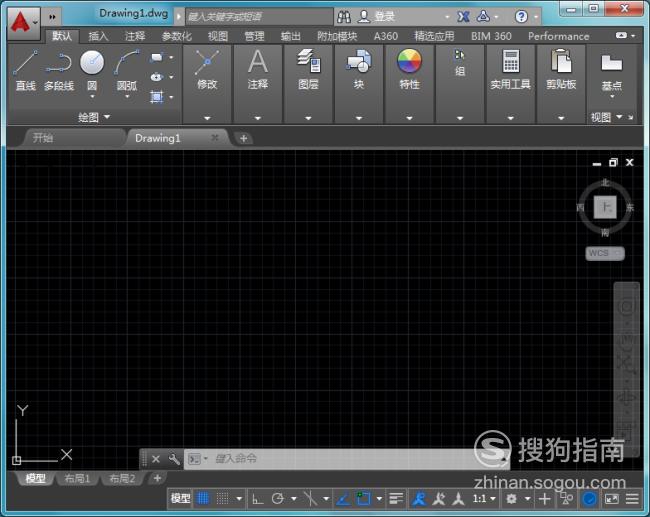Expand the 图层 panel dropdown arrow
Viewport: 650px width, 517px height.
(x=308, y=118)
